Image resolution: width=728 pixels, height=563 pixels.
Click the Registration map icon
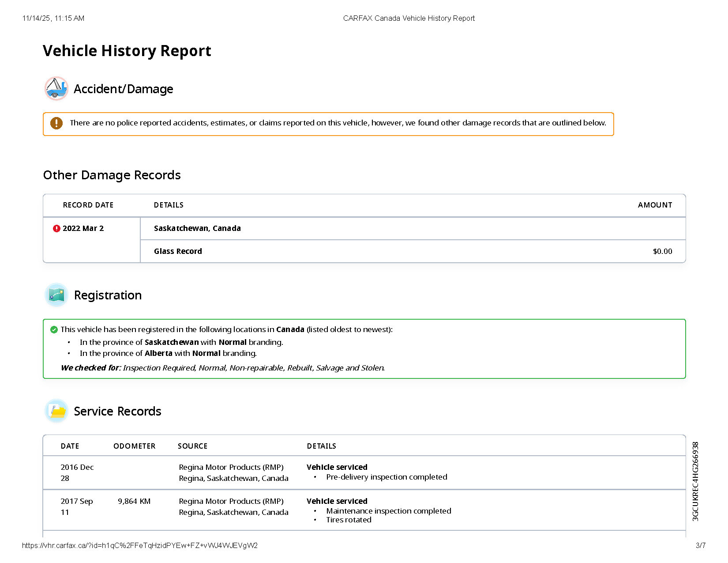tap(56, 295)
